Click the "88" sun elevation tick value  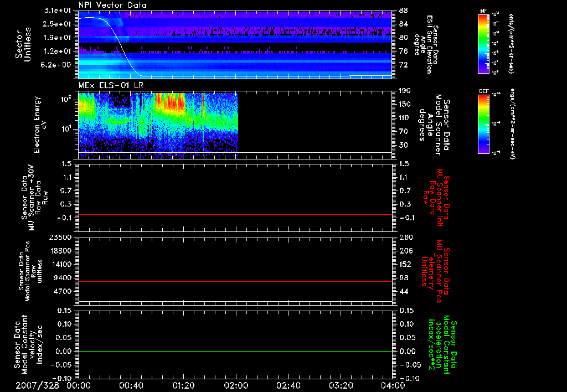point(404,11)
